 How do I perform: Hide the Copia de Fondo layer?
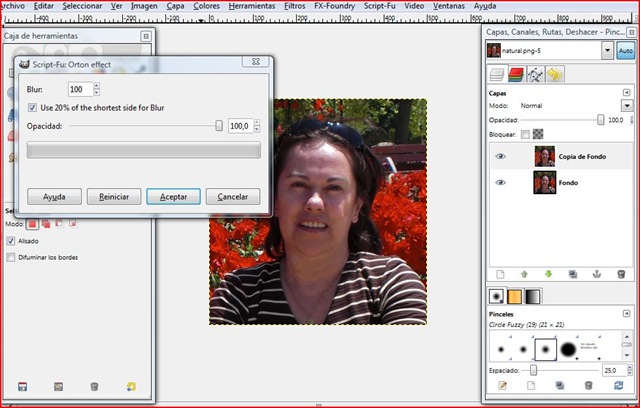[x=500, y=157]
